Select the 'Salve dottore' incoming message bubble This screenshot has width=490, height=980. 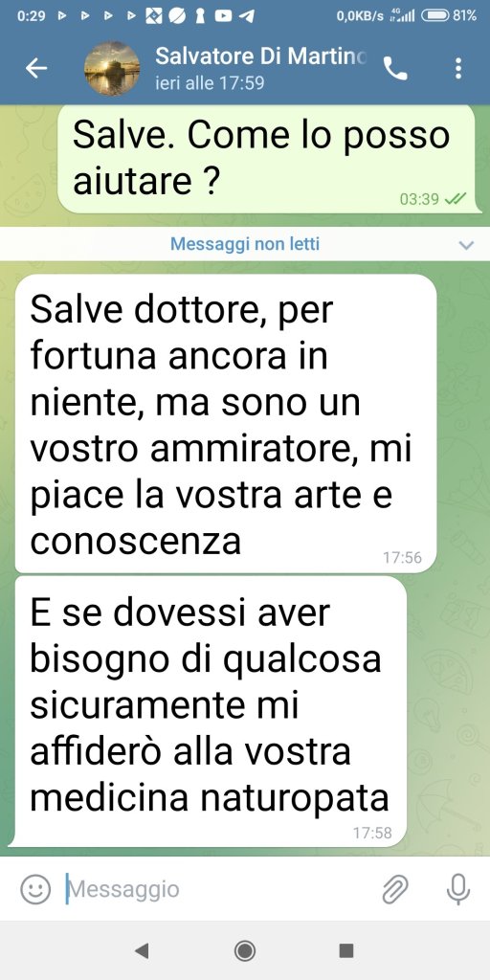click(226, 423)
